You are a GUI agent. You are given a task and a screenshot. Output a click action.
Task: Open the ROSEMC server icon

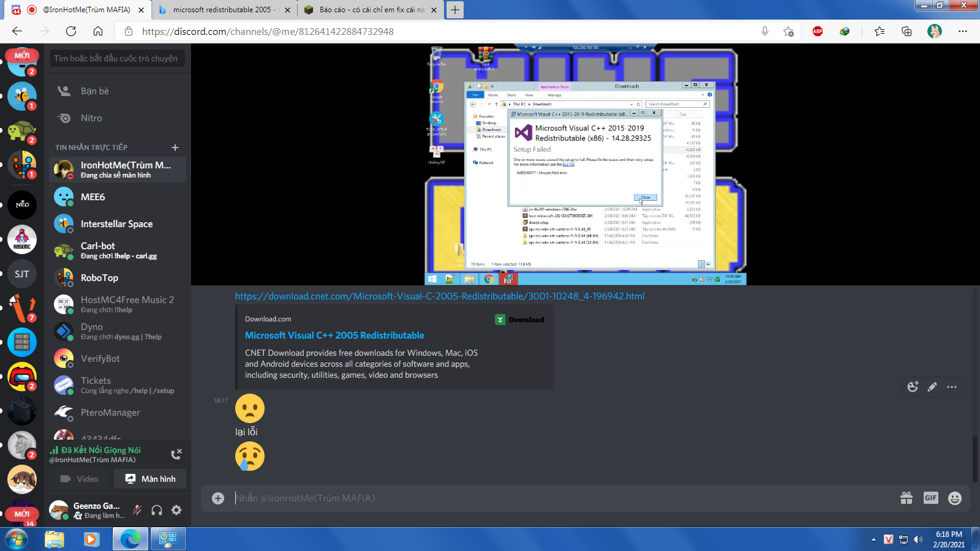coord(22,239)
